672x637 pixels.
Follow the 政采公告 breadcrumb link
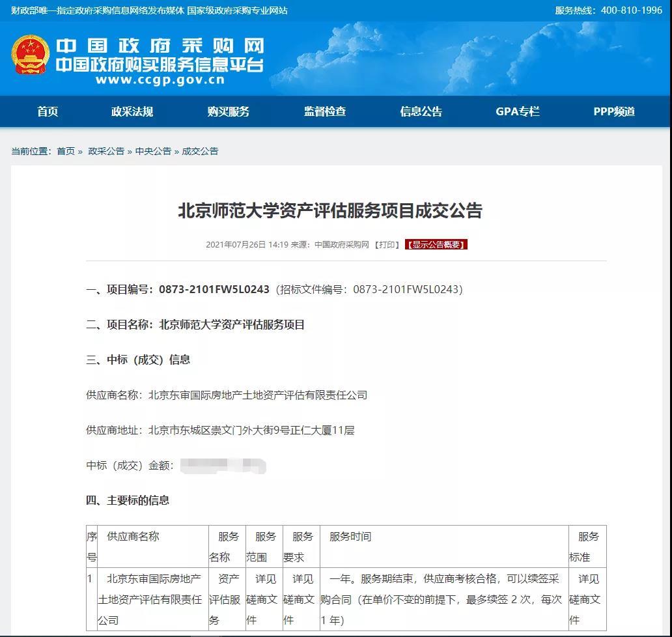pyautogui.click(x=106, y=151)
